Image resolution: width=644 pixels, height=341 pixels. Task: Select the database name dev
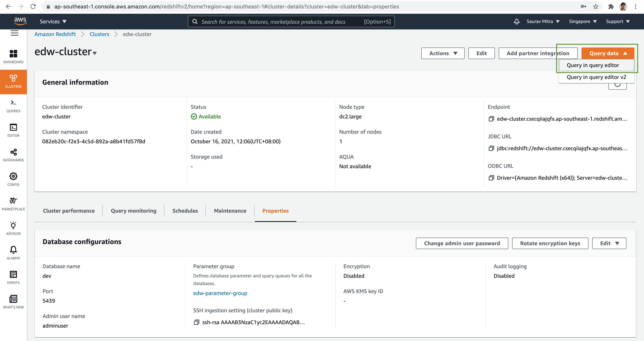[47, 276]
